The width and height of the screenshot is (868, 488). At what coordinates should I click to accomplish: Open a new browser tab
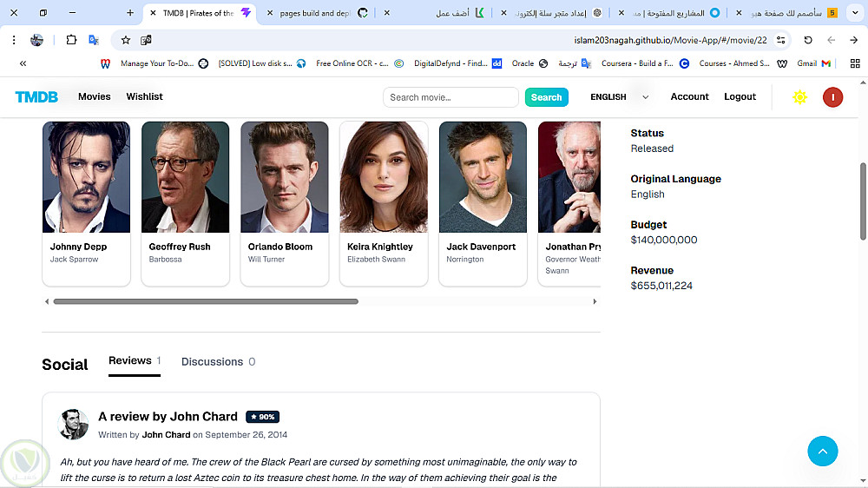tap(130, 13)
